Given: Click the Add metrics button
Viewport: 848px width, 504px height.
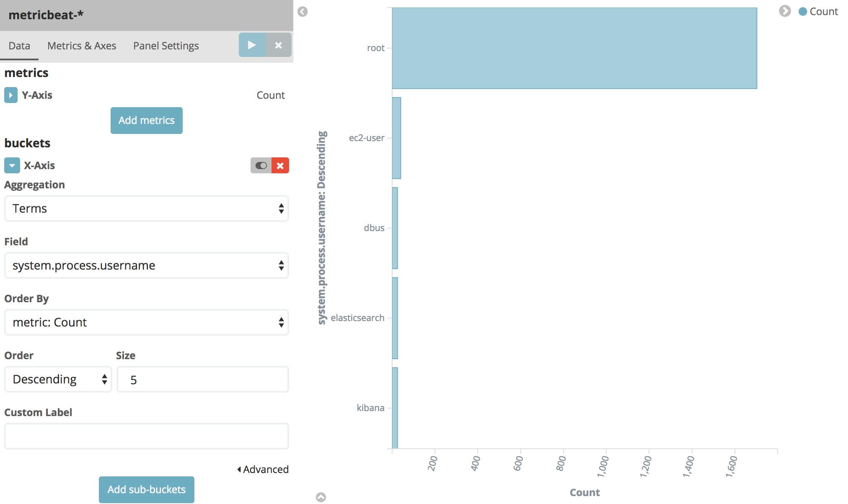Looking at the screenshot, I should click(x=147, y=121).
